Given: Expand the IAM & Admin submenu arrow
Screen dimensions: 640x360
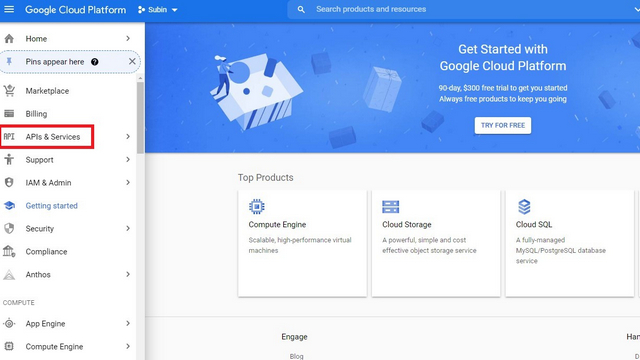Looking at the screenshot, I should point(128,182).
